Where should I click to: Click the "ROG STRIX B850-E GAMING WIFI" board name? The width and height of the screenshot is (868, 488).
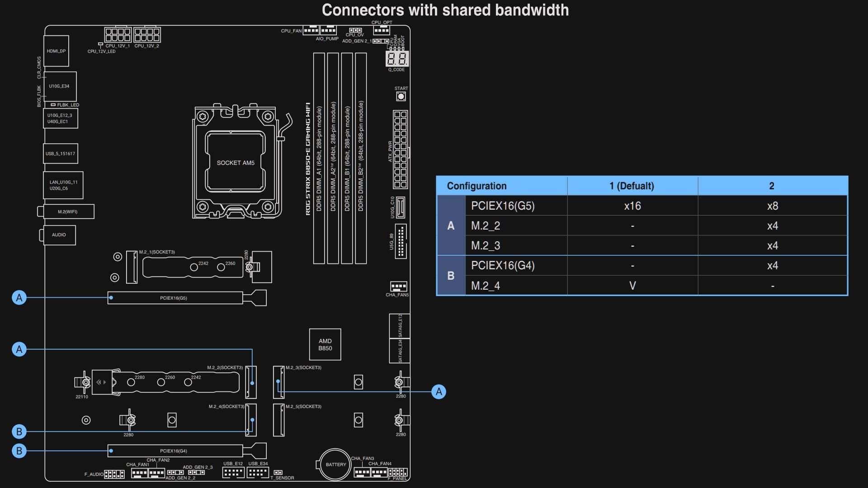[x=308, y=159]
